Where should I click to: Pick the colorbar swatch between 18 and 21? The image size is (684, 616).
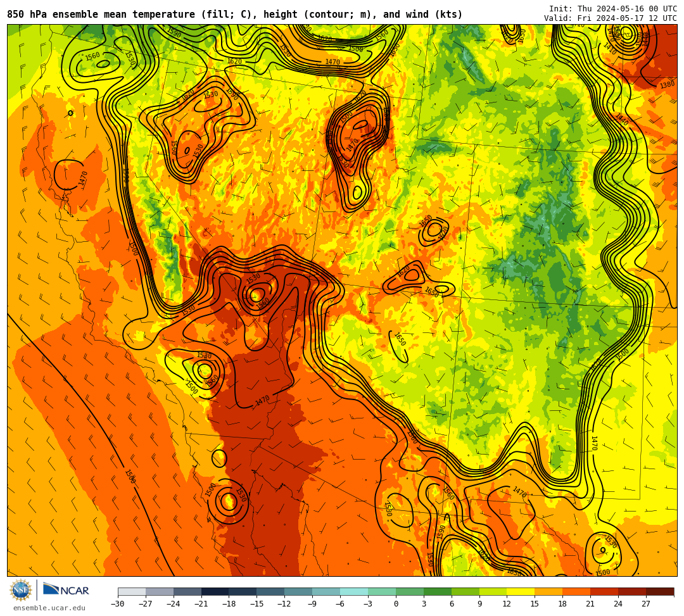(576, 591)
